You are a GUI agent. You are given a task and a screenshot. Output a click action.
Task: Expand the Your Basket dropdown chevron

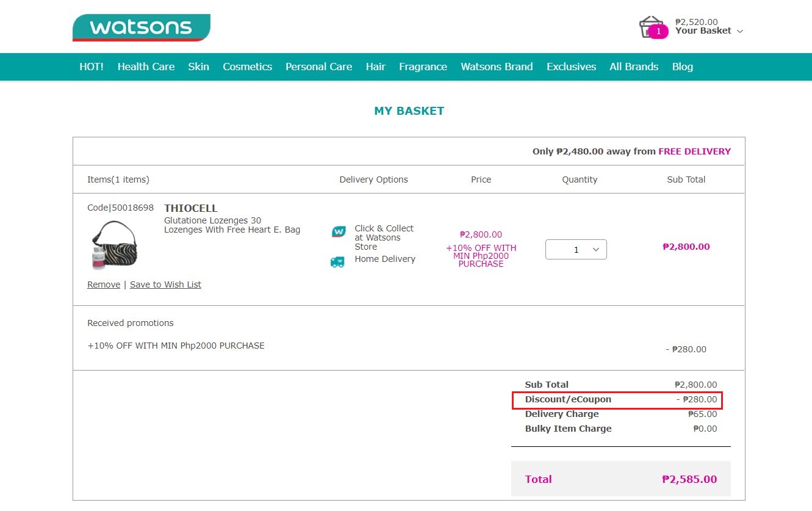pos(739,31)
